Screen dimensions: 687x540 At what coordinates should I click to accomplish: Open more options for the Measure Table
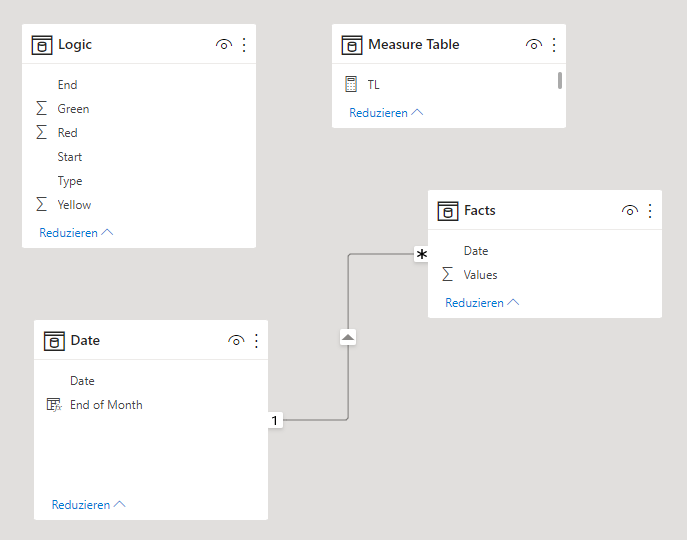[x=554, y=45]
